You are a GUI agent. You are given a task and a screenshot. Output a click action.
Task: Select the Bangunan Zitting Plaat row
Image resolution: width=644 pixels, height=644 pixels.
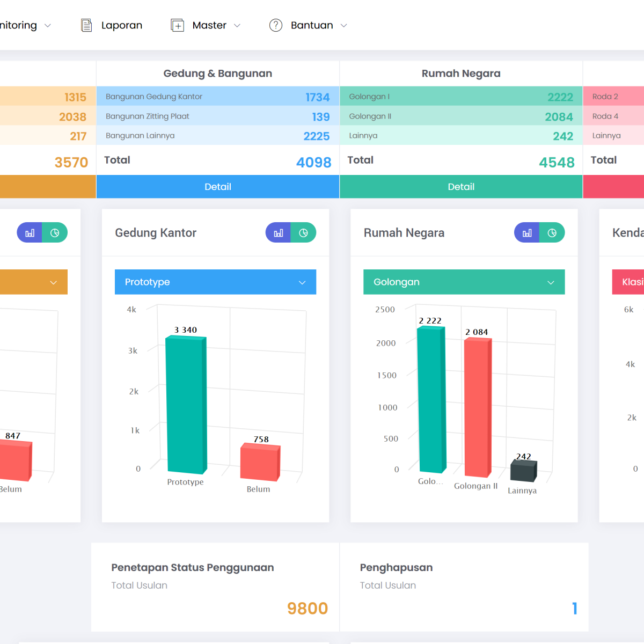(217, 116)
